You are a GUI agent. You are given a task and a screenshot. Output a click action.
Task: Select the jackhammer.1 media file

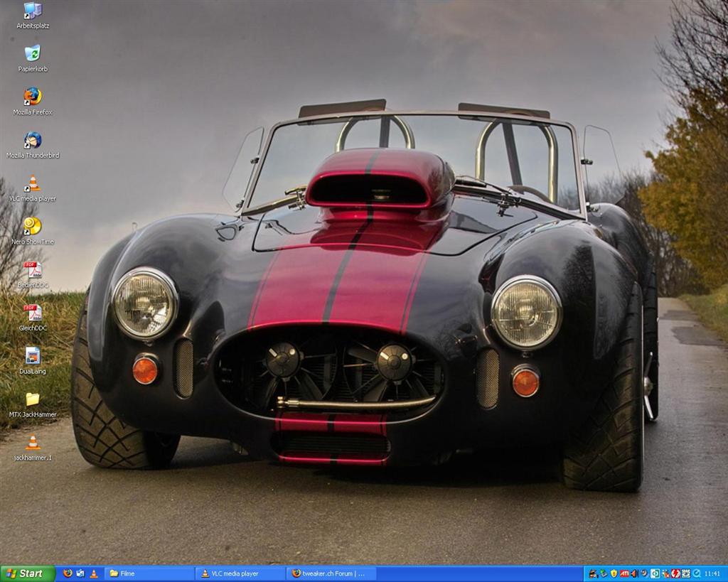coord(33,443)
